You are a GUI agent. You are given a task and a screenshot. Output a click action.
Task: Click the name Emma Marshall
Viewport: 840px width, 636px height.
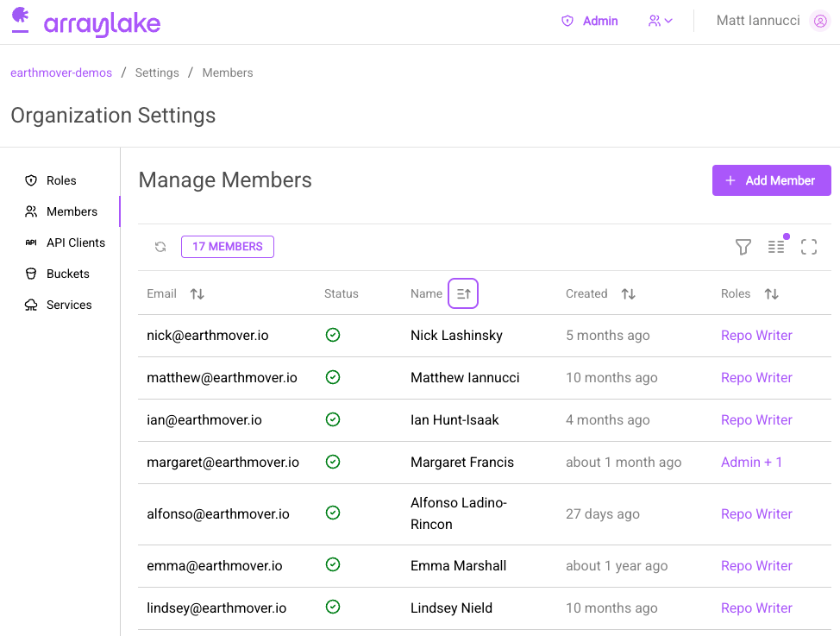click(458, 566)
